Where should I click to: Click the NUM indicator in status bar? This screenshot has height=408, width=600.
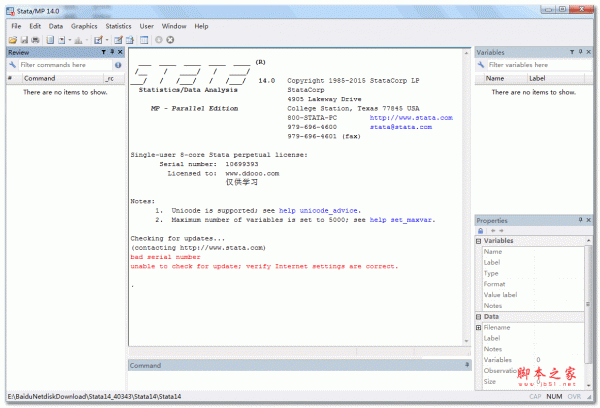click(x=554, y=397)
